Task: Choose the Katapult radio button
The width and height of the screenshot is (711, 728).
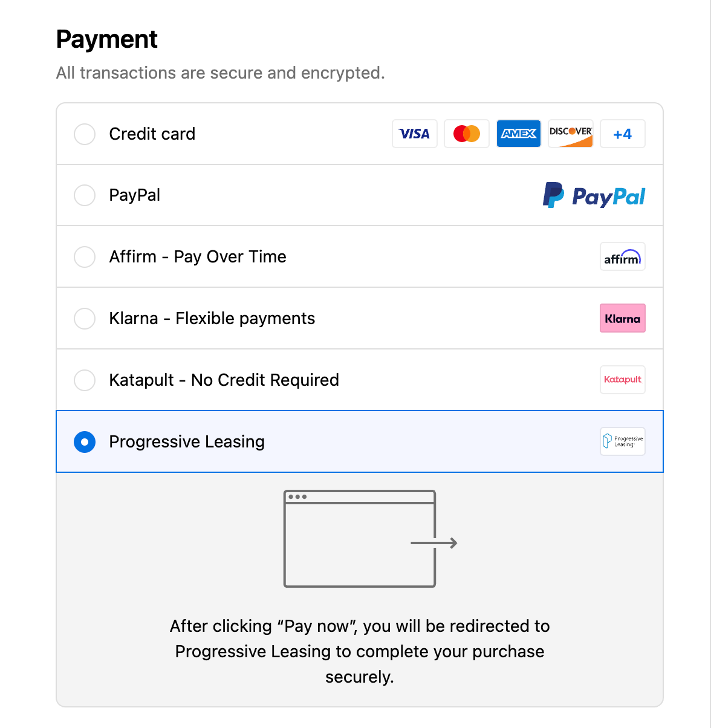Action: click(x=85, y=380)
